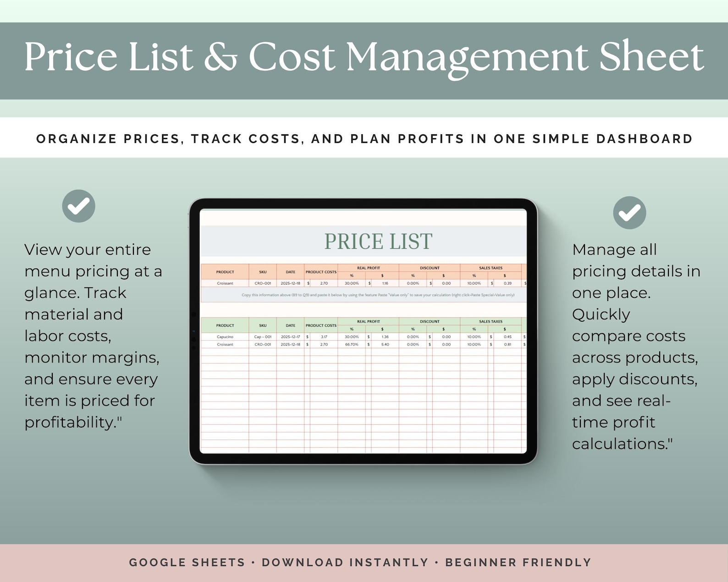Click the green table's "REAL PROFIT" header

pos(369,322)
